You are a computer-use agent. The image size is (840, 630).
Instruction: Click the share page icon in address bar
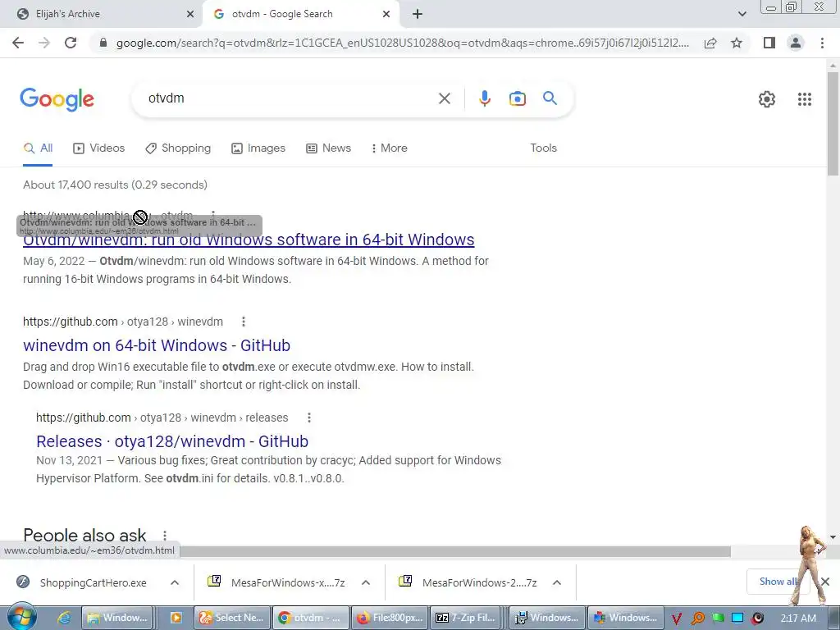tap(710, 43)
